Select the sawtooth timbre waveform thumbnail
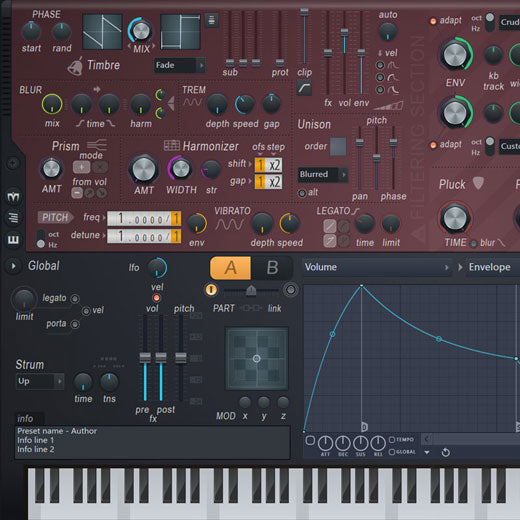The width and height of the screenshot is (520, 520). (102, 32)
